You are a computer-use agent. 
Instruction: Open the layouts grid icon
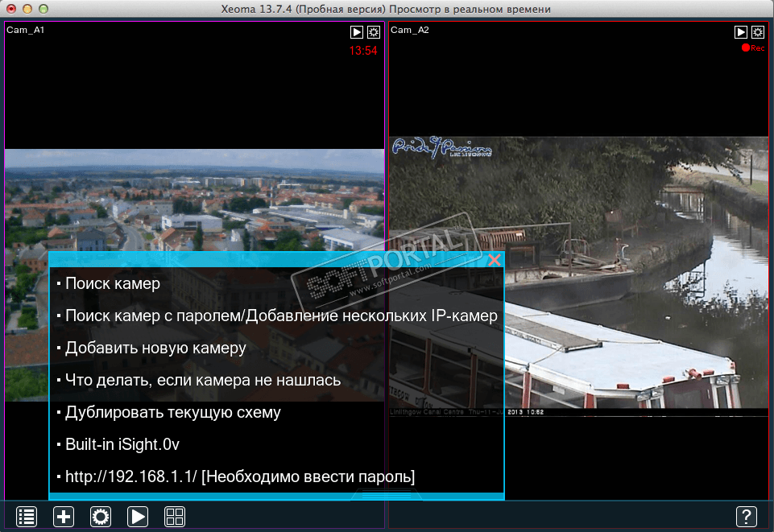click(x=175, y=517)
